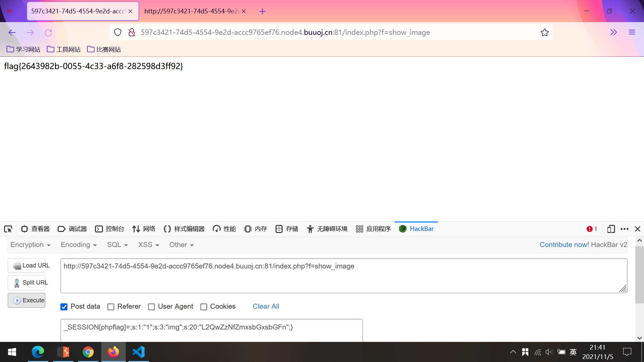Launch Visual Studio Code from the taskbar
Screen dimensions: 644x362
coord(139,352)
